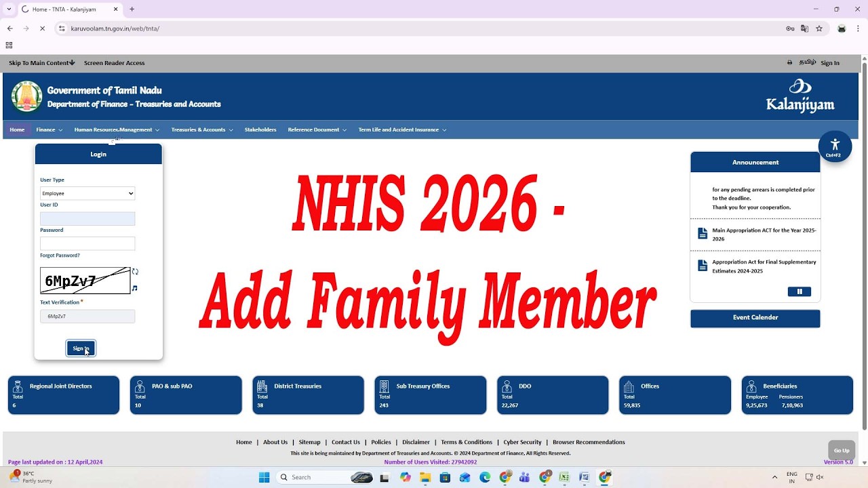
Task: Open File Explorer from taskbar
Action: [x=425, y=477]
